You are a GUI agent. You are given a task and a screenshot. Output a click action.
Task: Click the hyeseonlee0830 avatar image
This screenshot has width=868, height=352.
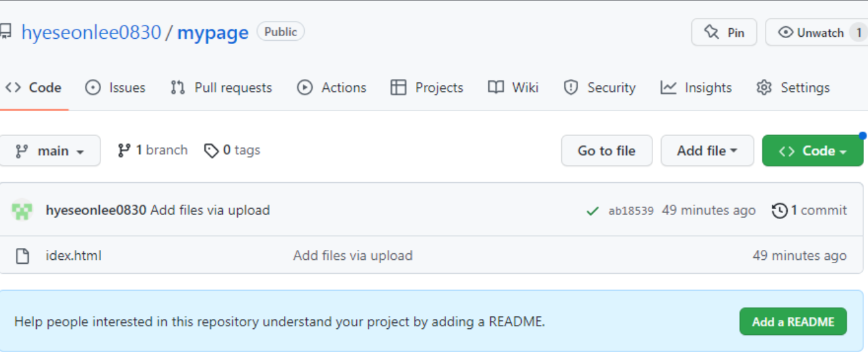tap(22, 211)
